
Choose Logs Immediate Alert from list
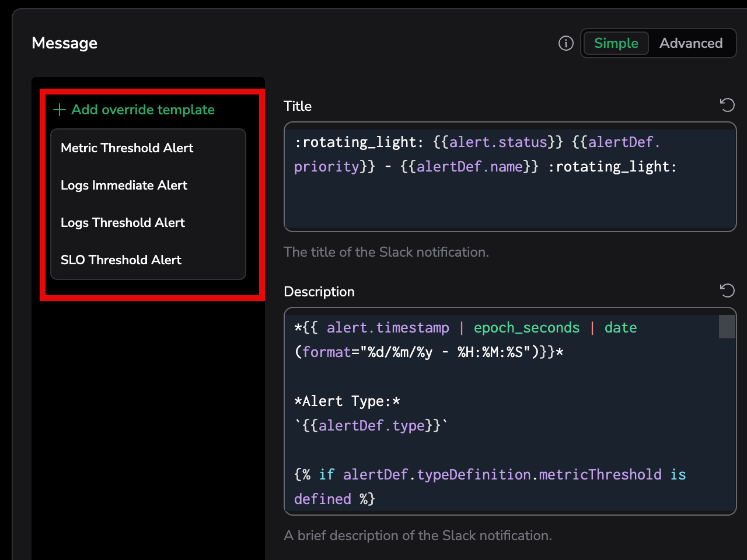124,185
